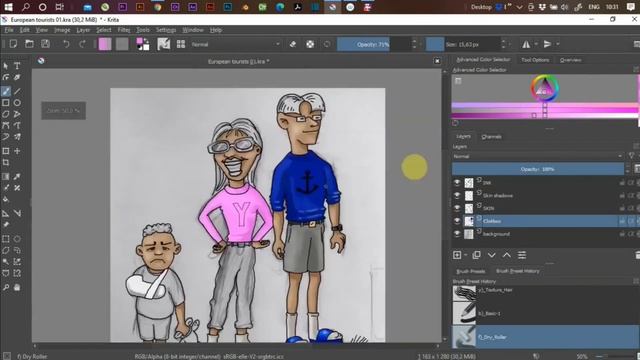Open the layer blending mode dropdown
640x360 pixels.
(x=538, y=156)
